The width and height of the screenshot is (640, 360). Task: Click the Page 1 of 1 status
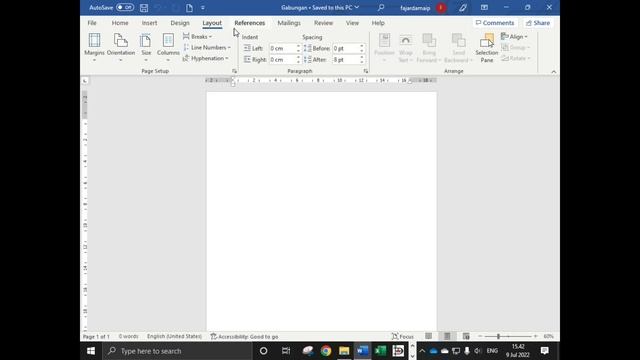96,337
